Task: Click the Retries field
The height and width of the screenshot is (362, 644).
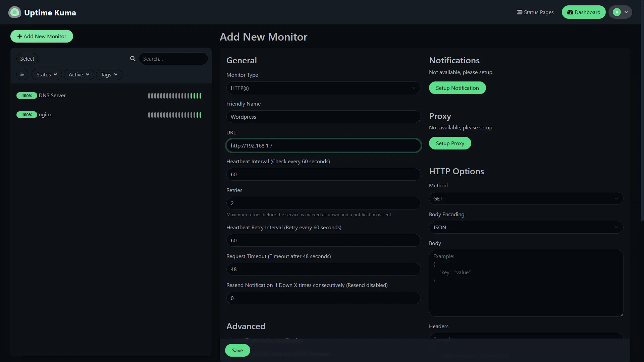Action: [x=323, y=203]
